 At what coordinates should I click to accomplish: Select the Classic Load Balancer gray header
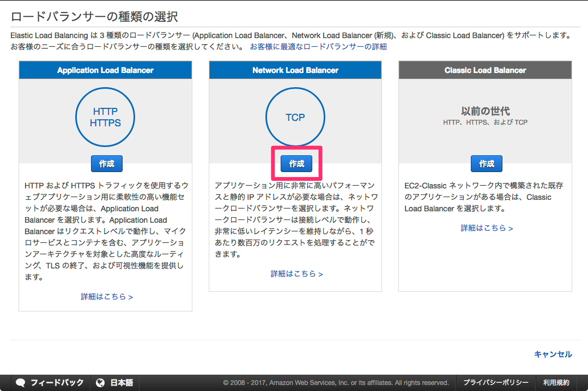coord(485,70)
